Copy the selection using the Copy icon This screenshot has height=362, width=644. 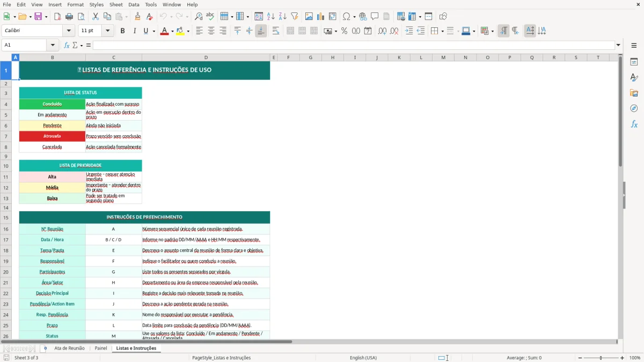coord(107,17)
